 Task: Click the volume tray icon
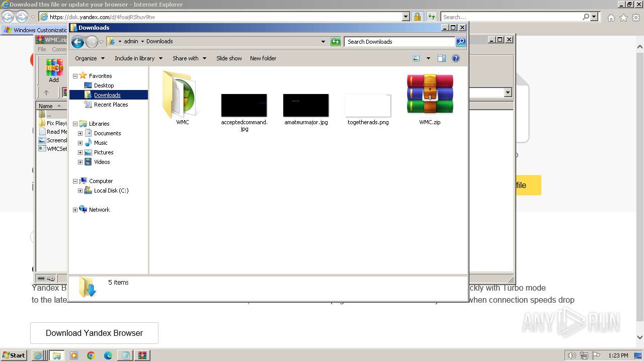(572, 355)
